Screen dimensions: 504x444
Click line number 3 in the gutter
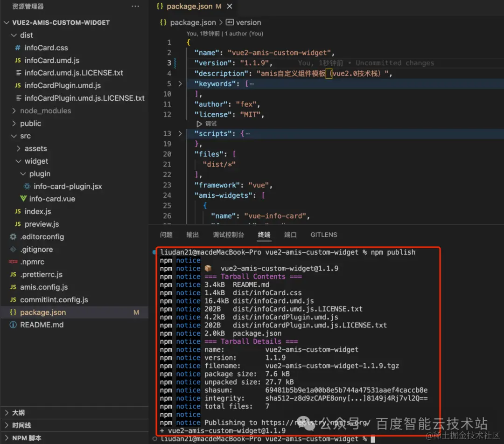(169, 63)
